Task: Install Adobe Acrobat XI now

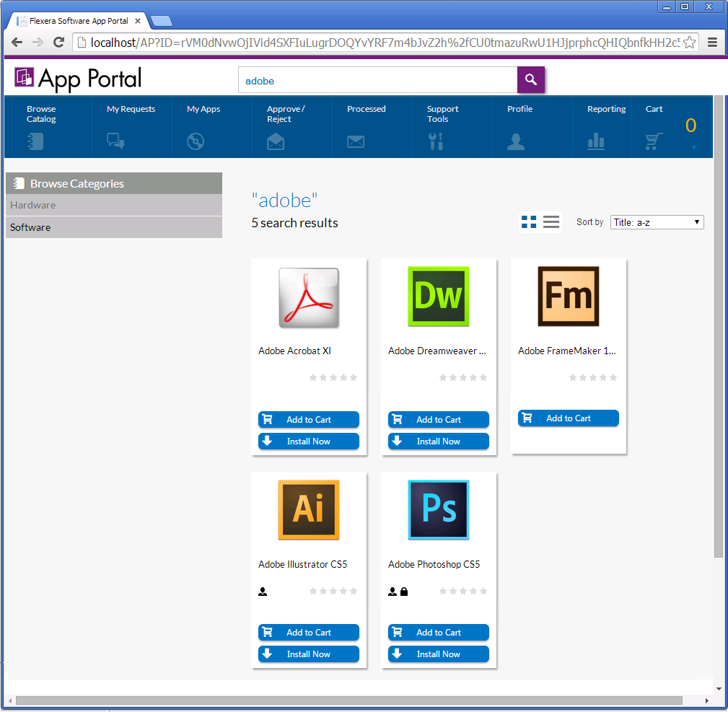Action: point(308,441)
